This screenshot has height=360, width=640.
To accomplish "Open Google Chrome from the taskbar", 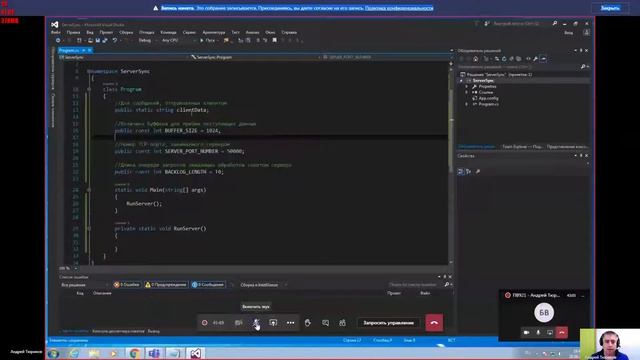I will pos(134,353).
